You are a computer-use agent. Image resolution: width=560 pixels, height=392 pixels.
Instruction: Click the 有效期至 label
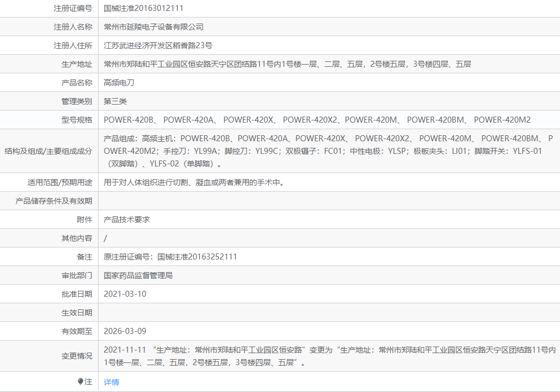pyautogui.click(x=77, y=331)
